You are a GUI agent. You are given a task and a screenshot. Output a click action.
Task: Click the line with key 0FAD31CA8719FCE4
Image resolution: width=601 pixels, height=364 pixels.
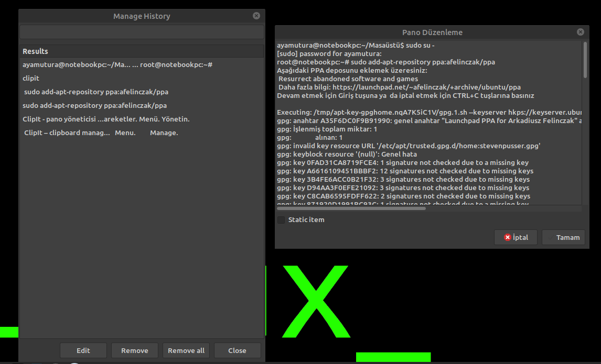coord(403,163)
